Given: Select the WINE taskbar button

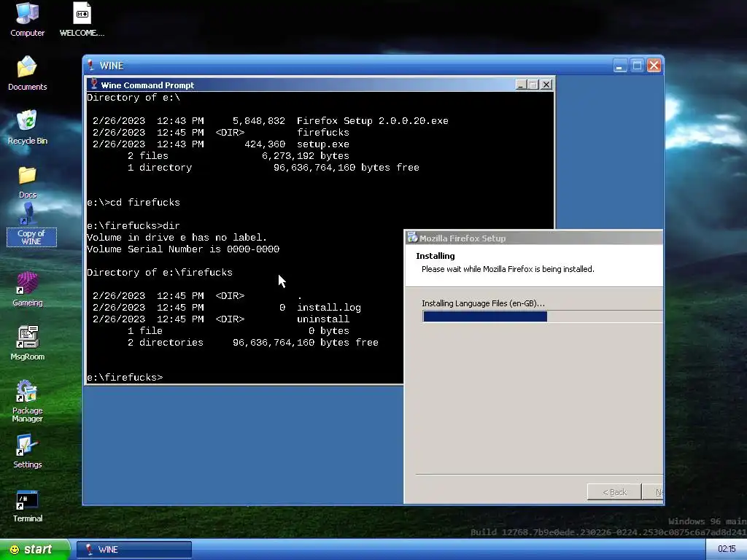Looking at the screenshot, I should [x=134, y=550].
